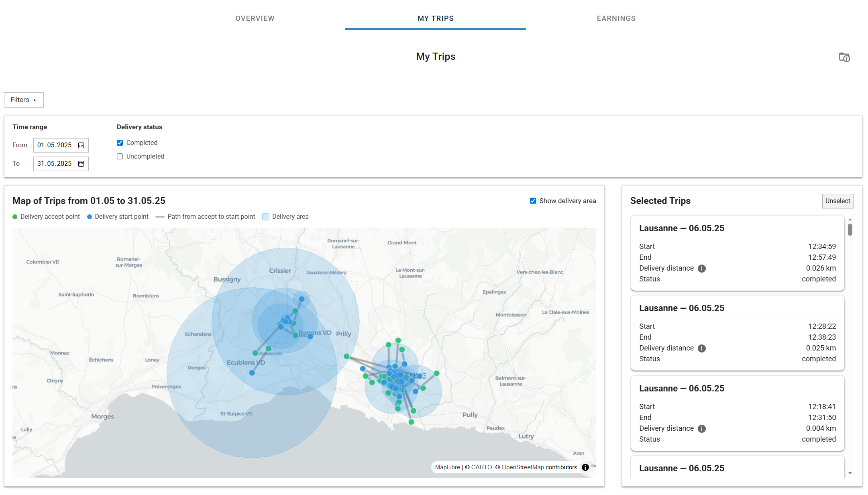Viewport: 868px width, 495px height.
Task: Select the trip card starting 12:18:41
Action: coord(738,414)
